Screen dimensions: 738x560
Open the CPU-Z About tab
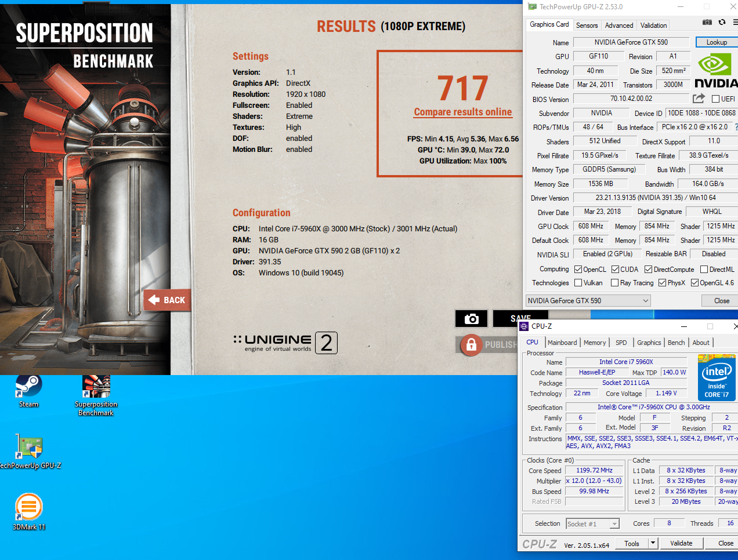pos(701,343)
